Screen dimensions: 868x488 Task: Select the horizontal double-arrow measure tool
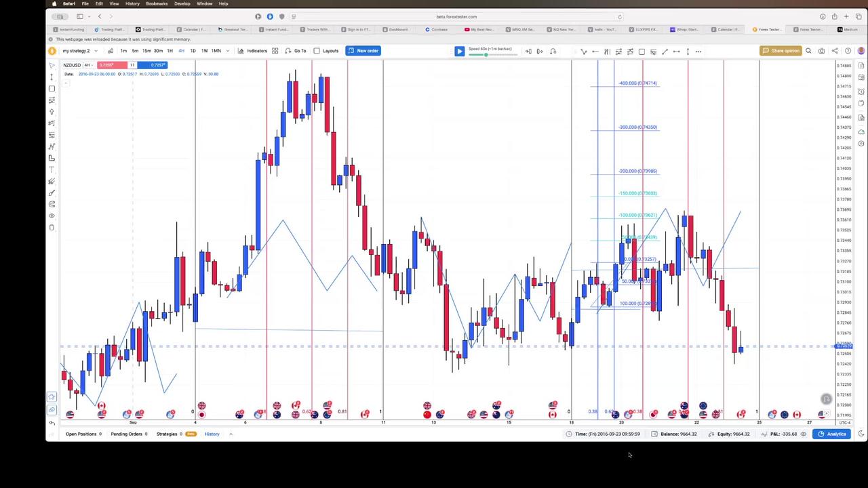coord(676,52)
